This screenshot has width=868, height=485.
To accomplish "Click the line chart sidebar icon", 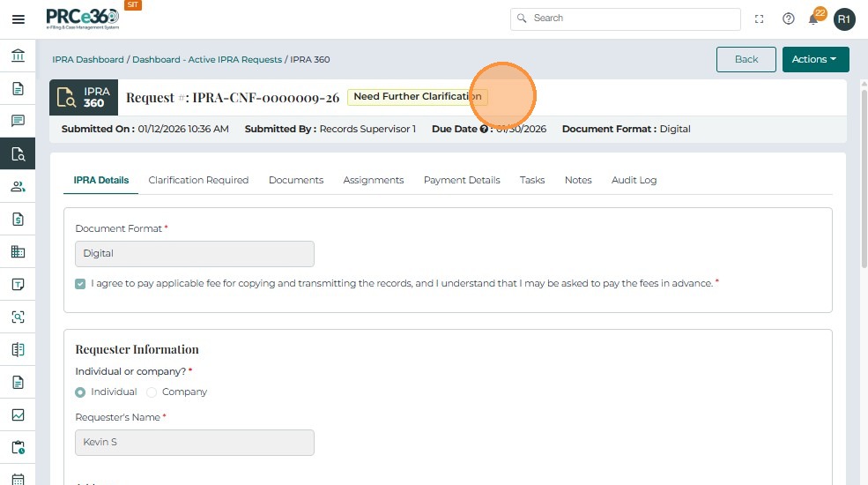I will 18,414.
